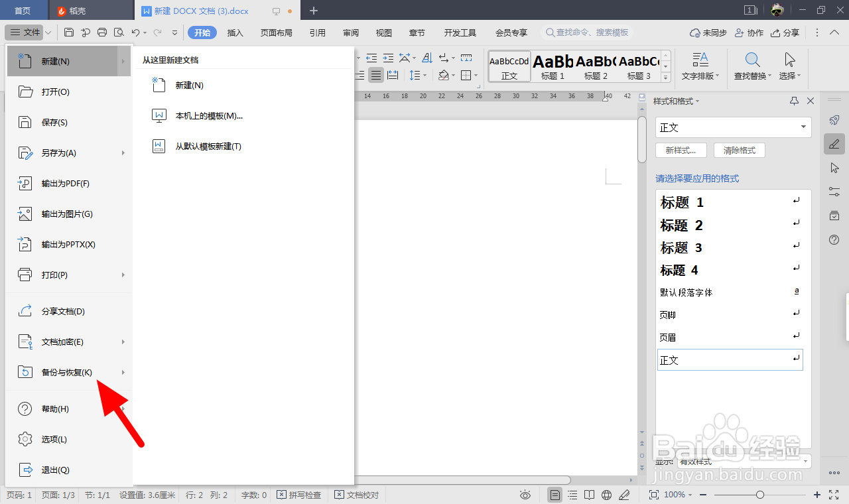Click the search commands input box

(x=588, y=32)
